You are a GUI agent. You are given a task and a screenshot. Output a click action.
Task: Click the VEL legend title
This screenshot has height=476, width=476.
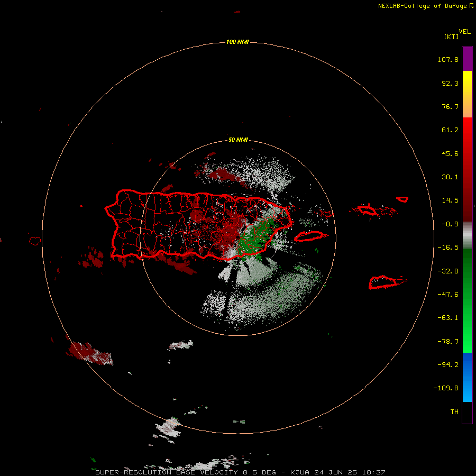464,32
